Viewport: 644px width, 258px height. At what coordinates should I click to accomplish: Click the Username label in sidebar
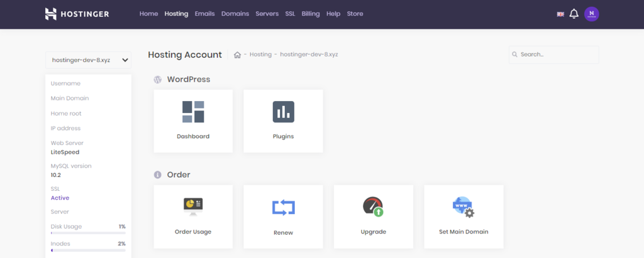click(65, 83)
